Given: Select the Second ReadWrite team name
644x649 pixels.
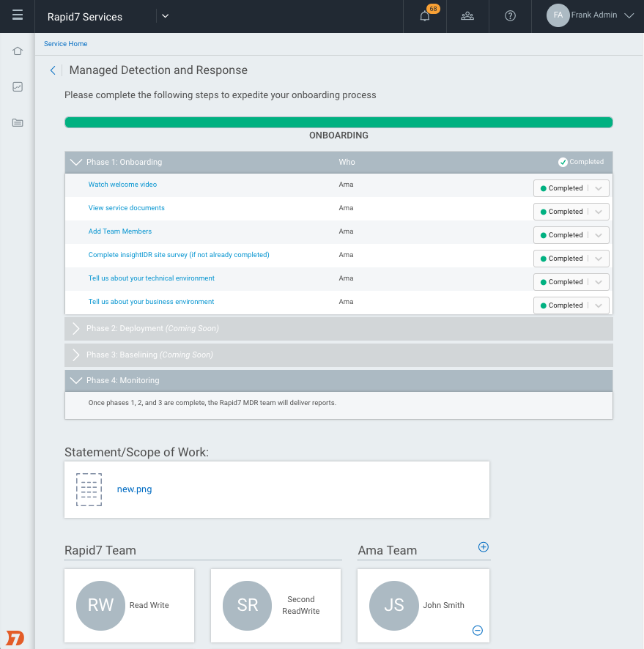Looking at the screenshot, I should [301, 606].
